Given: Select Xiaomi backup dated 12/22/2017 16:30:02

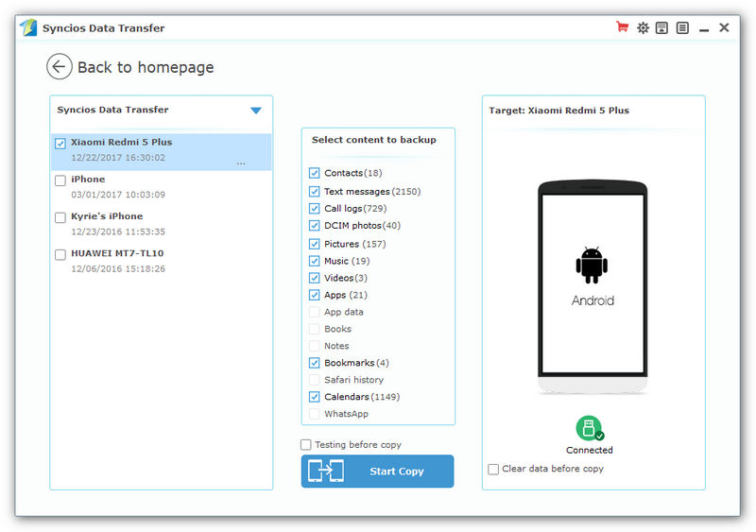Looking at the screenshot, I should pyautogui.click(x=118, y=158).
